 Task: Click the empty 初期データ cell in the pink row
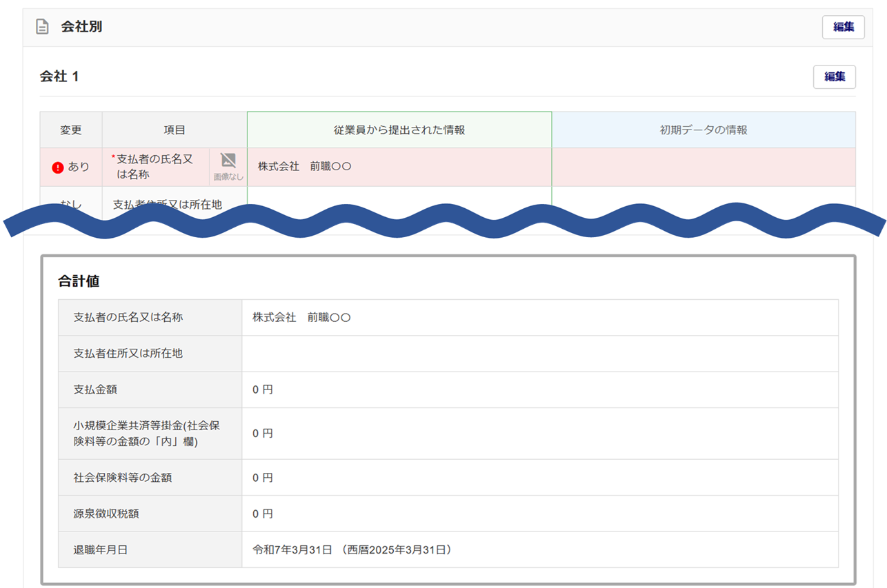704,167
